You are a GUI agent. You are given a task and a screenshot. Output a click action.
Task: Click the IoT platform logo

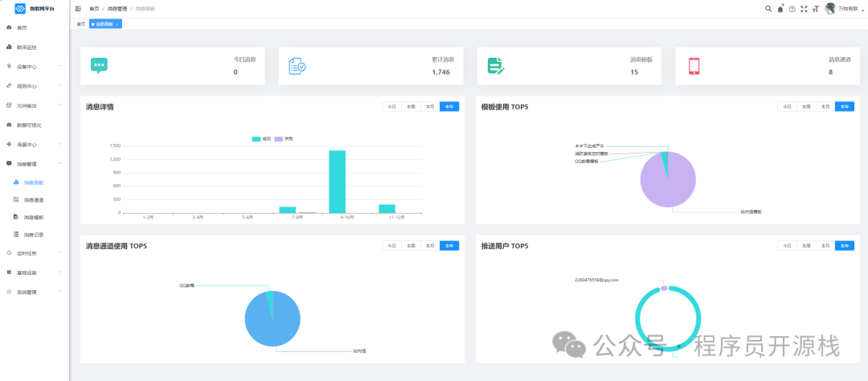[20, 9]
